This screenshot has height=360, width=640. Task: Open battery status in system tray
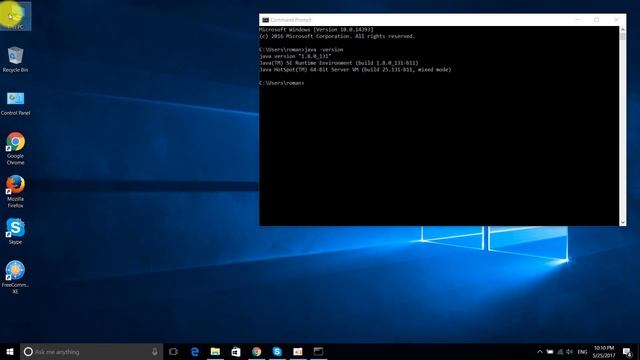[550, 351]
